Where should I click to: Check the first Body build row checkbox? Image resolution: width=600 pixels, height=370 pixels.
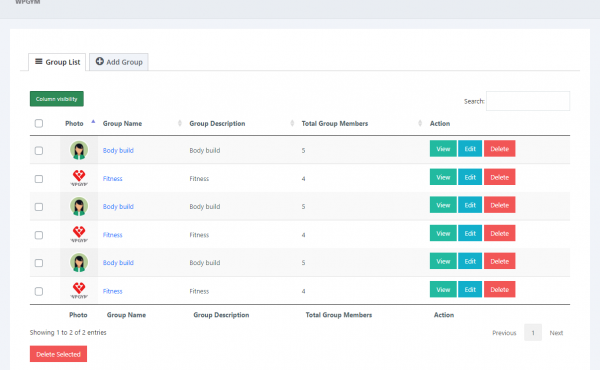pyautogui.click(x=39, y=150)
